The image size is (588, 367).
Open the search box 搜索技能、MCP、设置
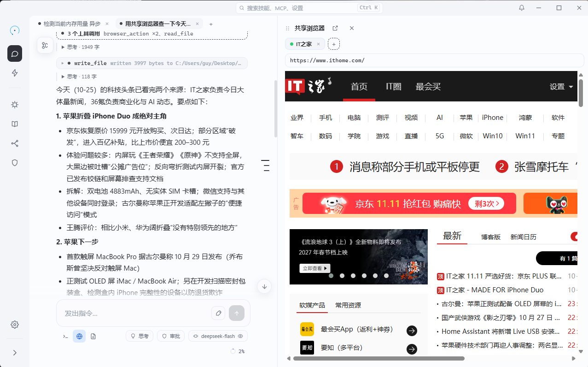[309, 8]
